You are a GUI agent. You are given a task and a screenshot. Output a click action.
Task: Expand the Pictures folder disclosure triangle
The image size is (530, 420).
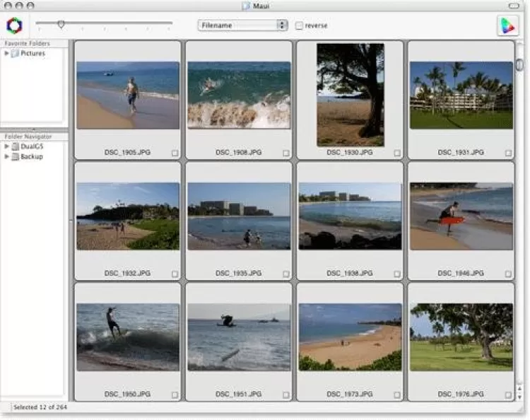tap(6, 54)
